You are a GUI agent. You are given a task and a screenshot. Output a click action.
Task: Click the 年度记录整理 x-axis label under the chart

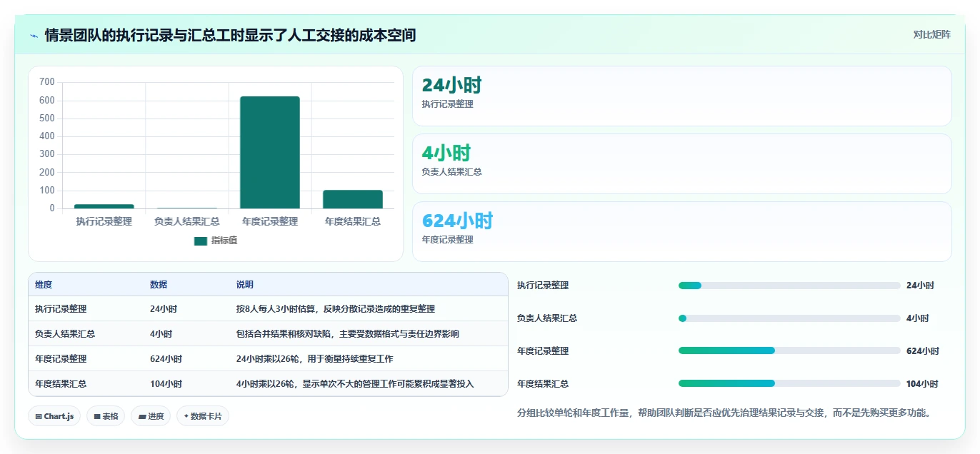[270, 221]
